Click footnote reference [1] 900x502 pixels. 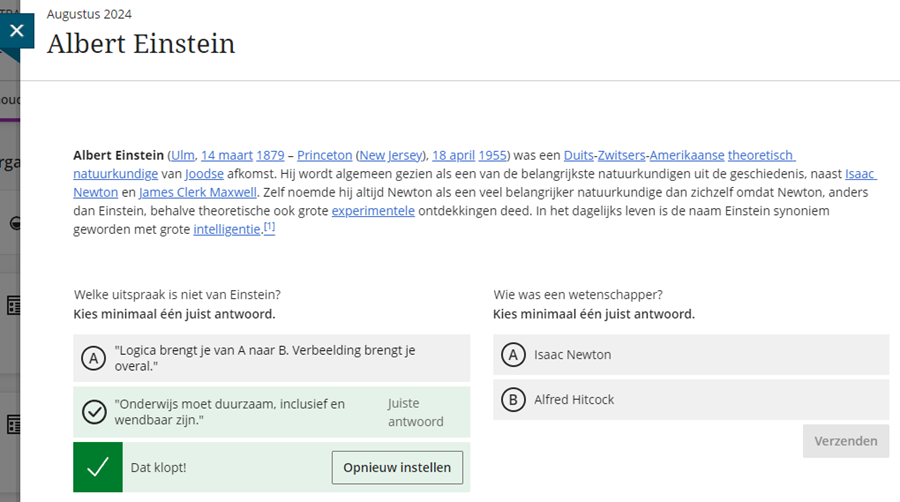(269, 227)
